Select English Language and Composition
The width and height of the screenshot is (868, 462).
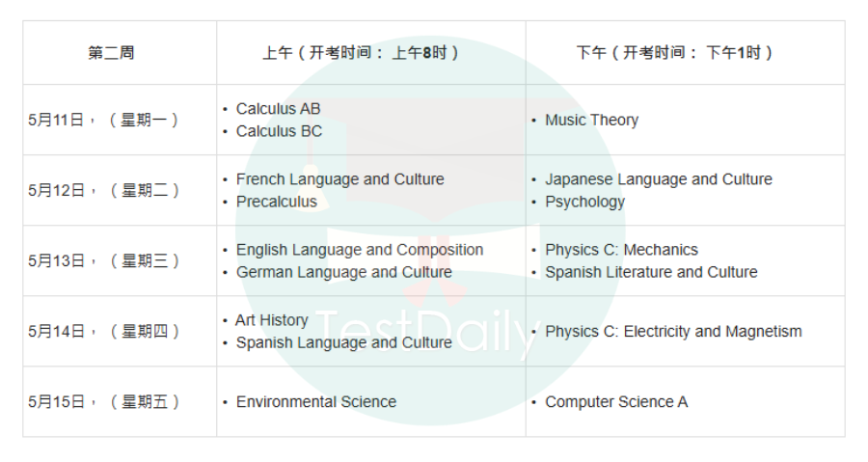tap(360, 250)
